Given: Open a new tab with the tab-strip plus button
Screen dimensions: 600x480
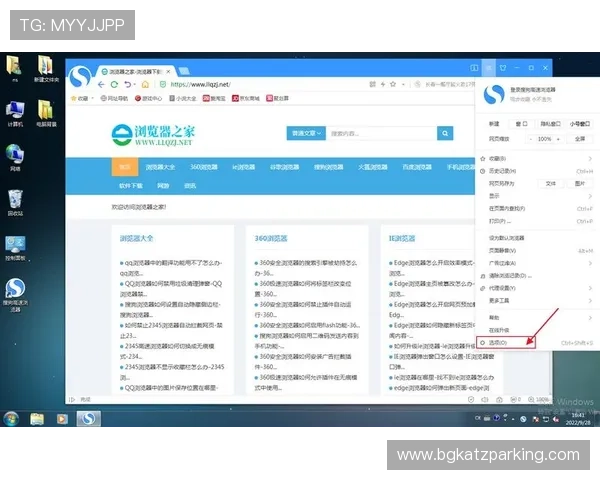Looking at the screenshot, I should tap(184, 71).
